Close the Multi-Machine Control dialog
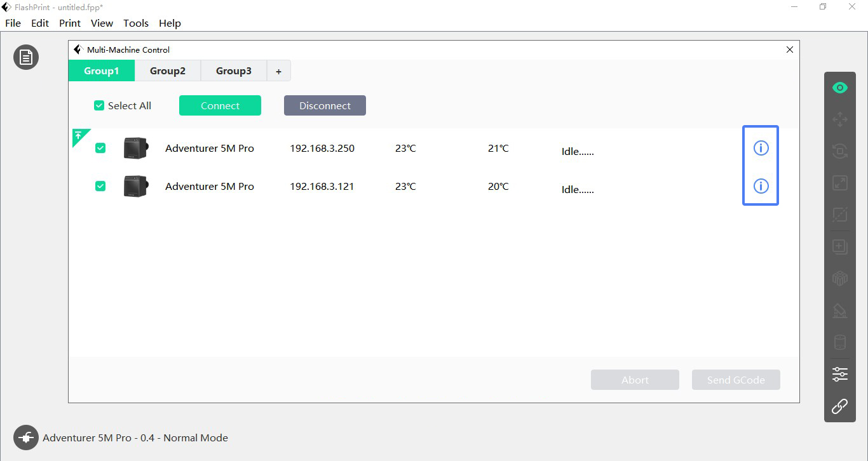This screenshot has width=868, height=461. pyautogui.click(x=790, y=50)
